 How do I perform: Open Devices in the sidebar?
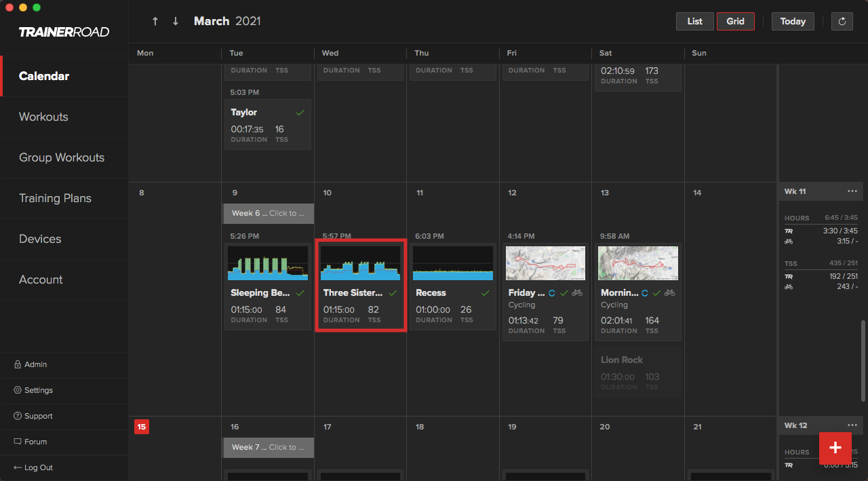(64, 239)
